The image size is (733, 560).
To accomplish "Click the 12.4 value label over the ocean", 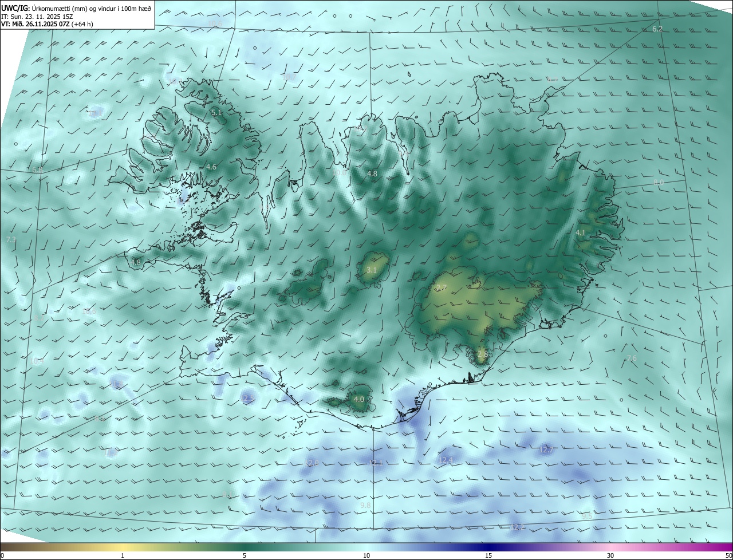I will point(446,460).
